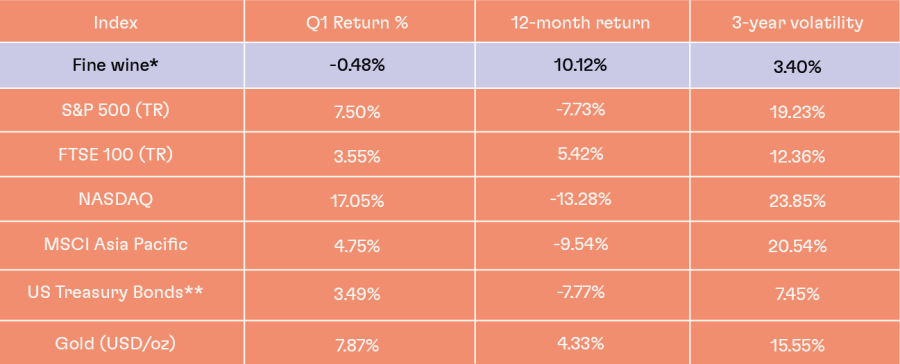Click the Gold (USD/oz) row label
Image resolution: width=900 pixels, height=364 pixels.
115,343
